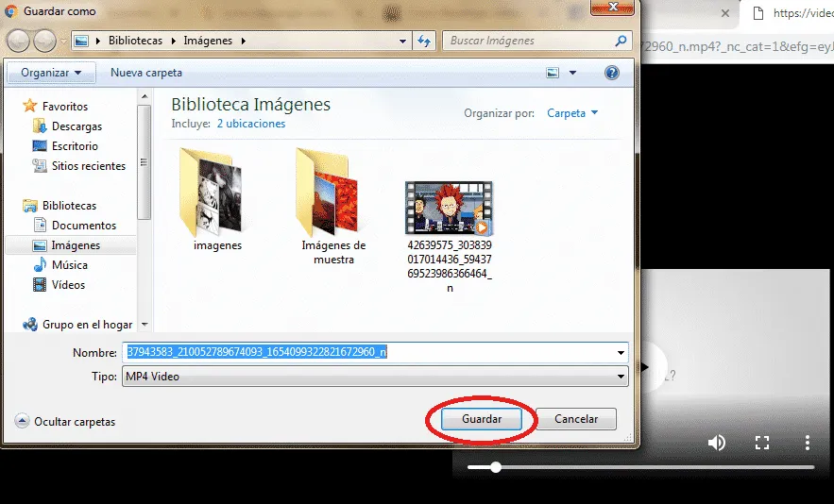Viewport: 834px width, 504px height.
Task: Click the search magnifier icon
Action: [621, 41]
